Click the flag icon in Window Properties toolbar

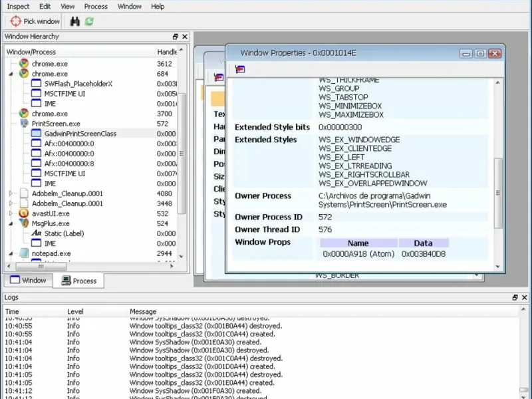click(x=240, y=69)
